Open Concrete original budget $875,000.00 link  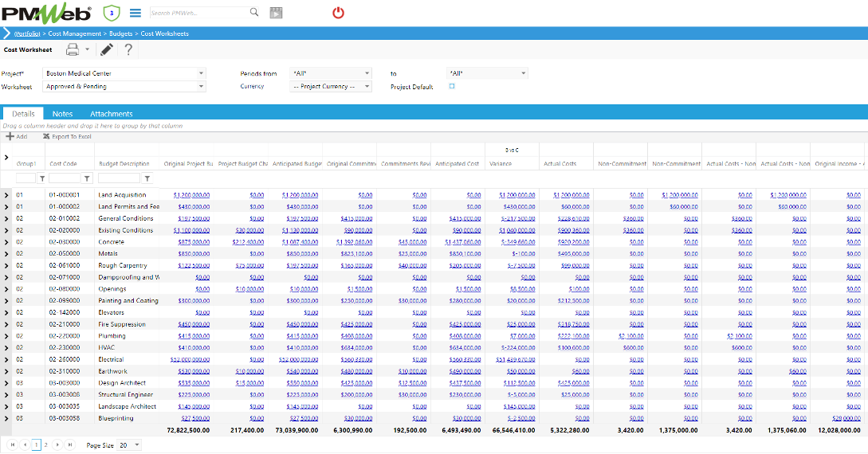click(x=194, y=242)
